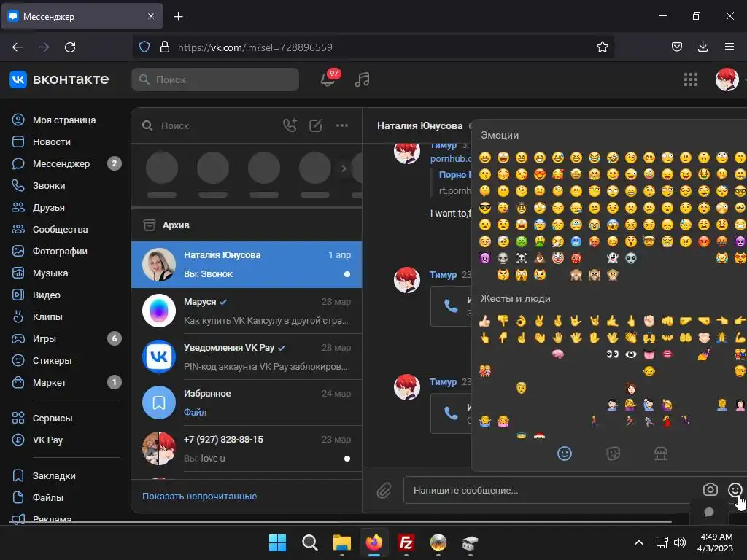
Task: Open Моя страница in sidebar
Action: [66, 120]
